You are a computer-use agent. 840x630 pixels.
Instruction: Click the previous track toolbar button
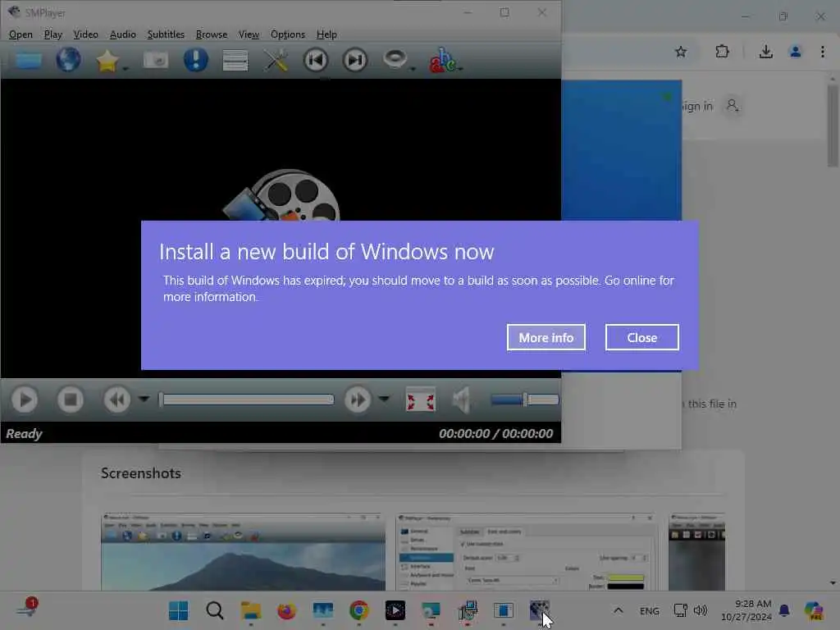pos(316,59)
